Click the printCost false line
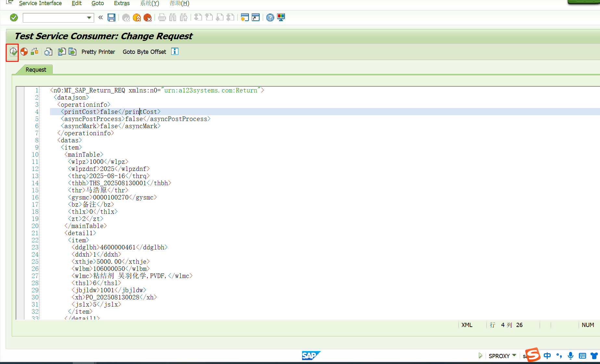This screenshot has width=600, height=364. coord(110,112)
